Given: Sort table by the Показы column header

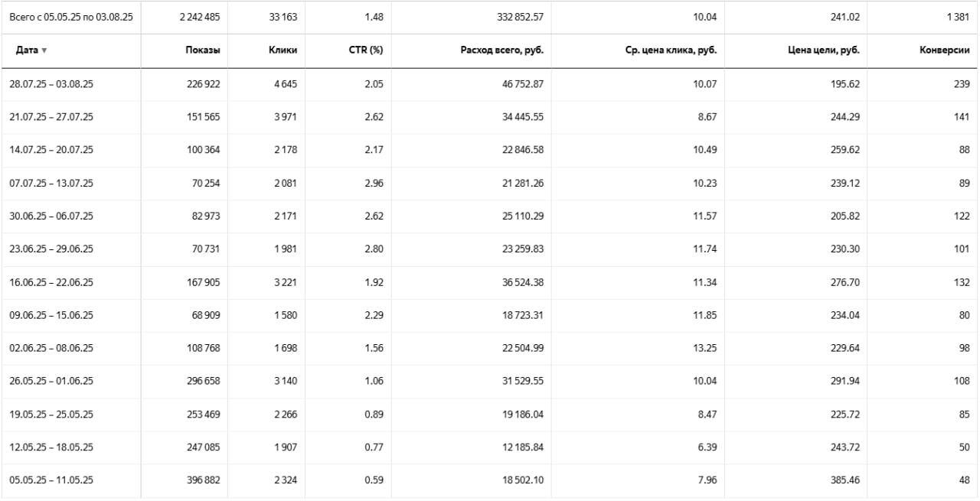Looking at the screenshot, I should (202, 50).
